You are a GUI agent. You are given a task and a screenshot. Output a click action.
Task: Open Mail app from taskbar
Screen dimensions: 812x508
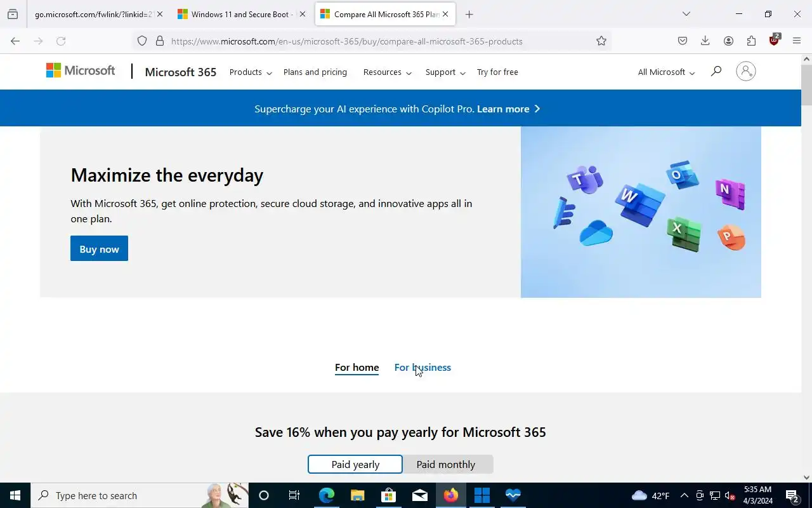[419, 495]
